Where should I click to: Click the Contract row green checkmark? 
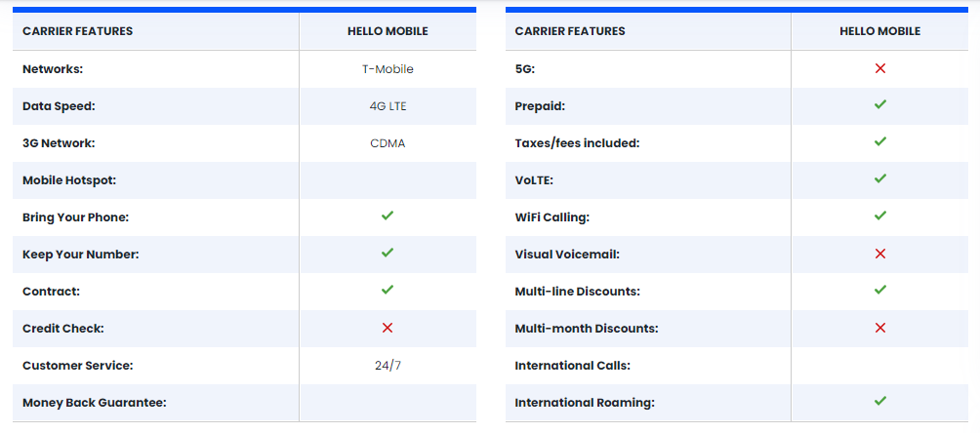388,290
